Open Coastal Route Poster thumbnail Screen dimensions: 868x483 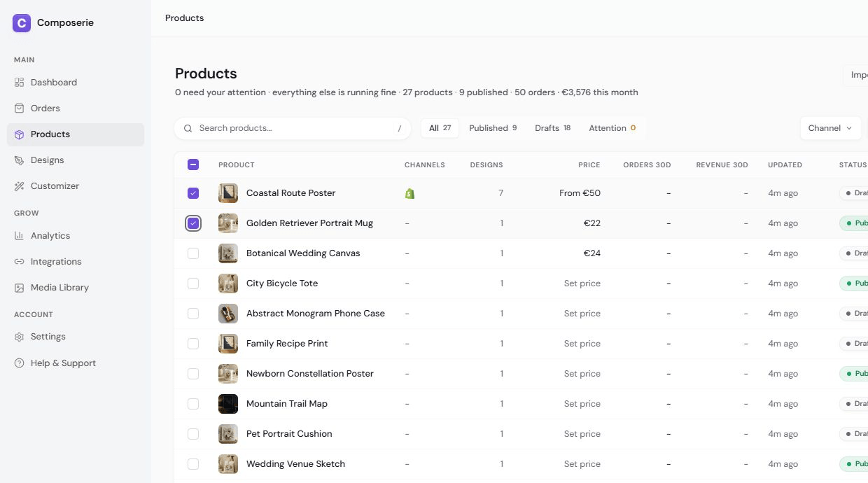228,193
